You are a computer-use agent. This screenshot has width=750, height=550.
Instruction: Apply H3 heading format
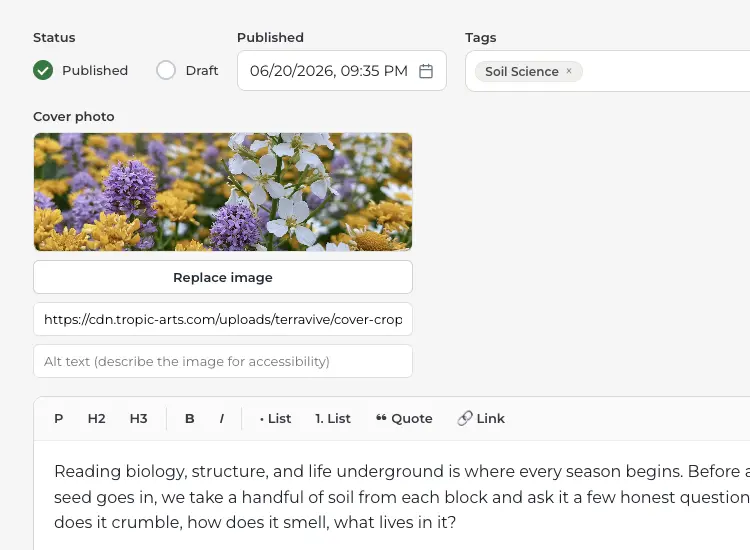(x=138, y=418)
